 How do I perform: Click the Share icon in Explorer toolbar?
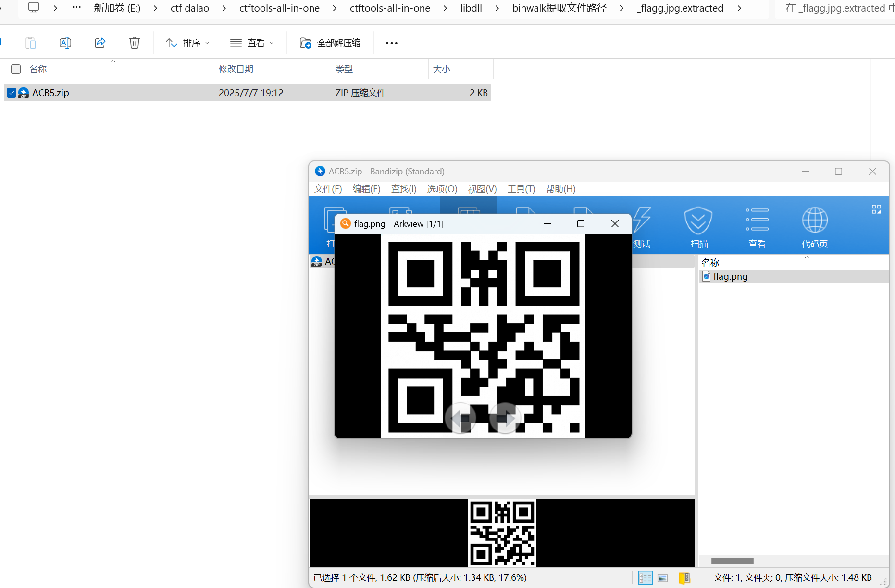pyautogui.click(x=100, y=43)
